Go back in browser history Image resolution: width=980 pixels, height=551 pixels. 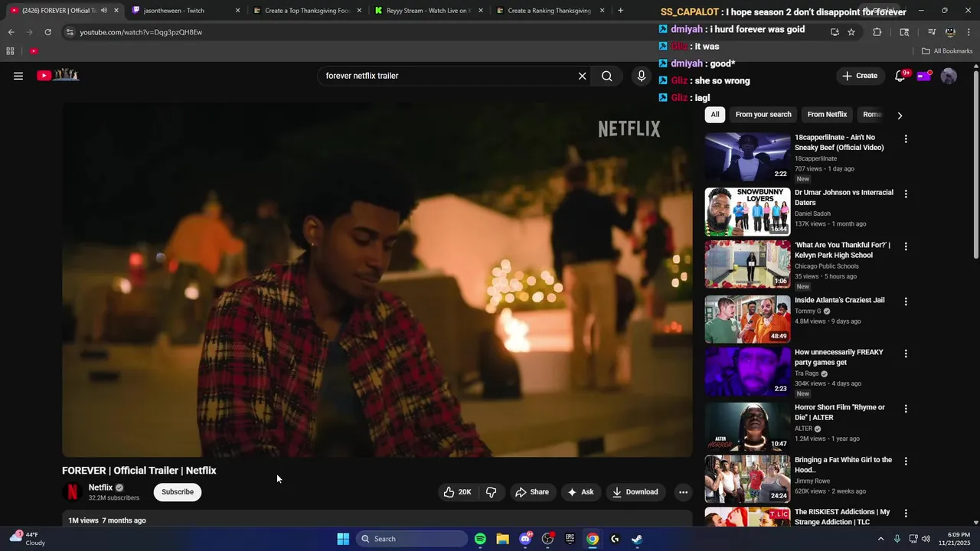[11, 32]
